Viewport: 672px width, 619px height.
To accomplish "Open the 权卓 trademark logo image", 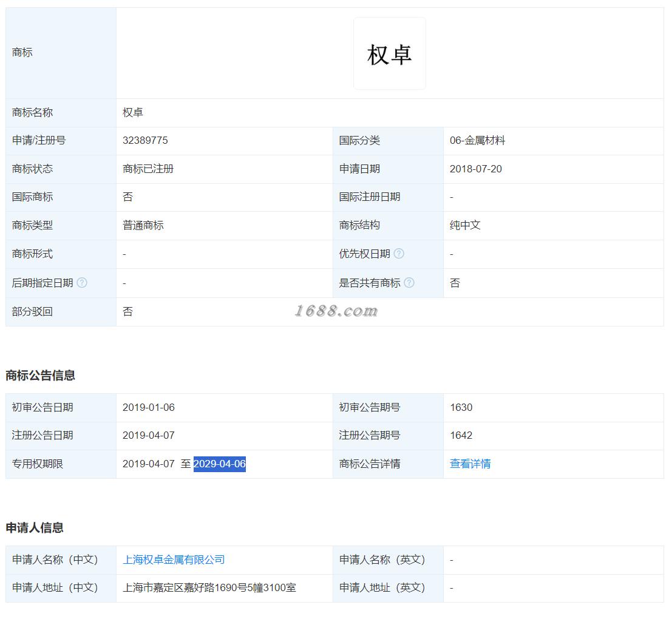I will pos(390,53).
